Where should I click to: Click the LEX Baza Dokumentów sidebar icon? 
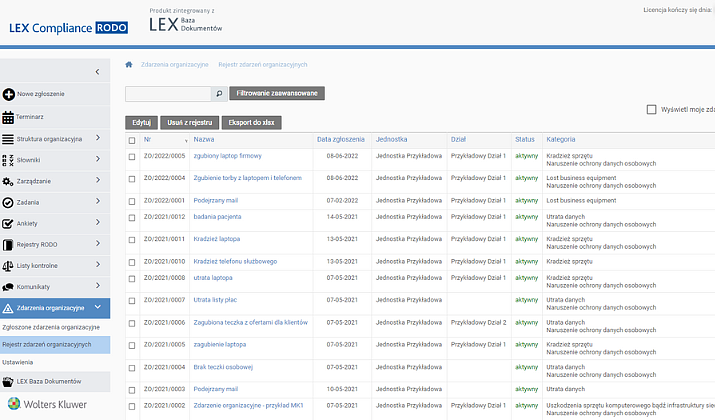coord(9,382)
